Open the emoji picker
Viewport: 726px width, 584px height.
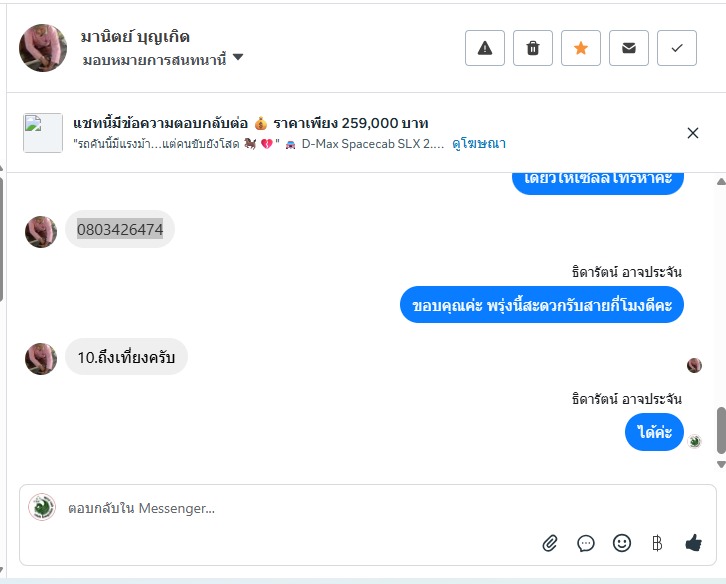pos(622,543)
